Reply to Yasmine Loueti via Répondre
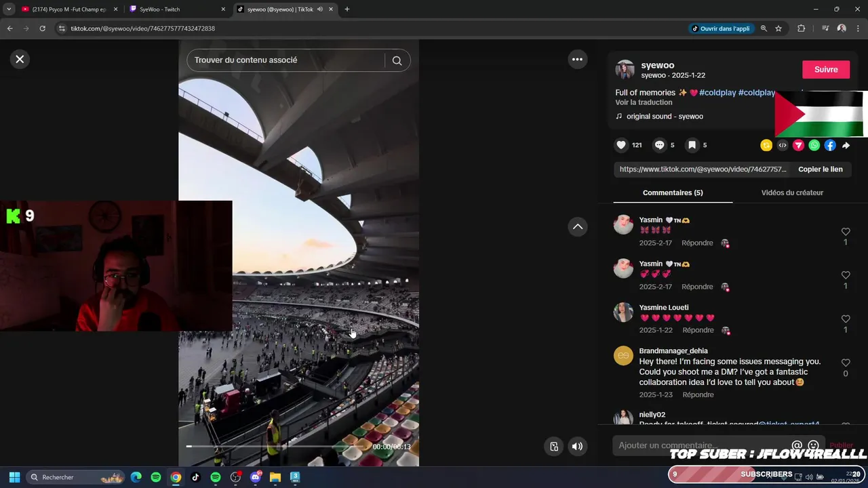The height and width of the screenshot is (488, 868). (x=698, y=330)
